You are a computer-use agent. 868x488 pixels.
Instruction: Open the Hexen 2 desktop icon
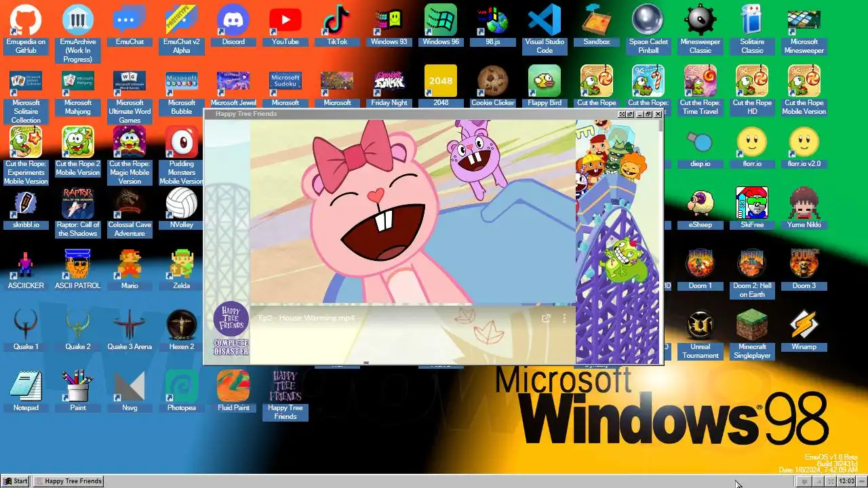(182, 330)
